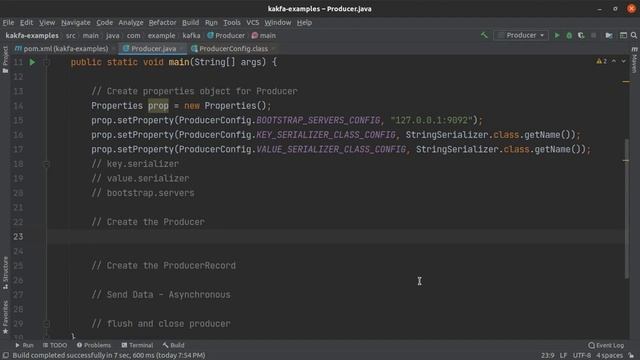Open the Refactor menu

[162, 22]
